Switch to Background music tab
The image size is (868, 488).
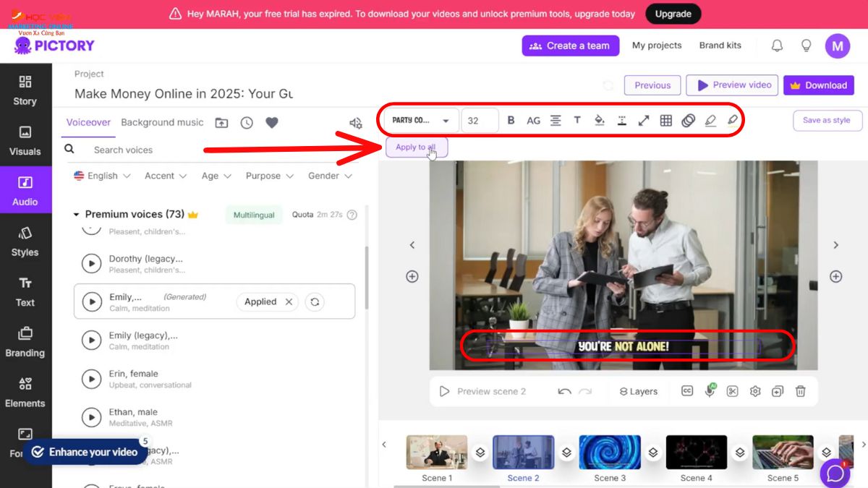[x=162, y=122]
